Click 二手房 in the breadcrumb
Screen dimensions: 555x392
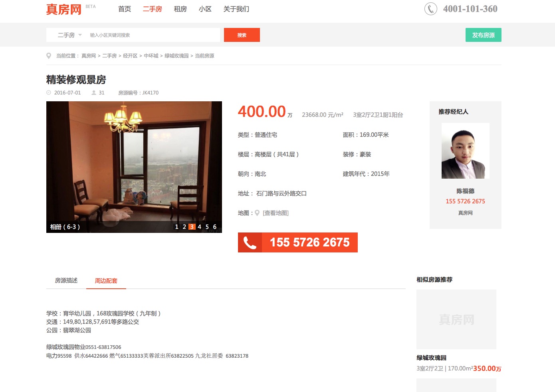tap(109, 56)
